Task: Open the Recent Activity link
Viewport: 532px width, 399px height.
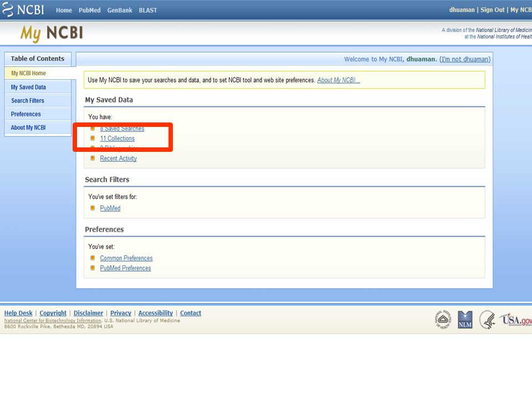Action: point(119,158)
